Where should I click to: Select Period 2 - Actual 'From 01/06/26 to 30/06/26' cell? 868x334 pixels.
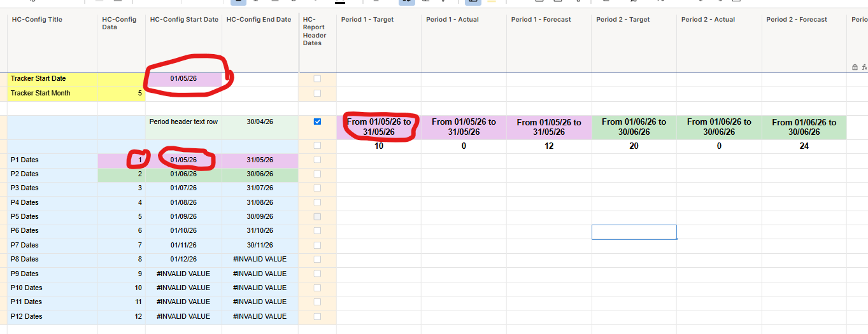[719, 127]
